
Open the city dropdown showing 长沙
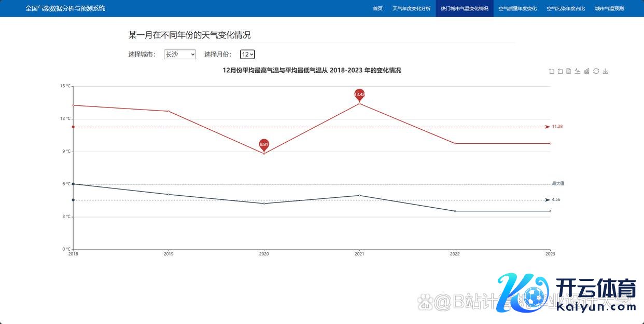pyautogui.click(x=179, y=55)
